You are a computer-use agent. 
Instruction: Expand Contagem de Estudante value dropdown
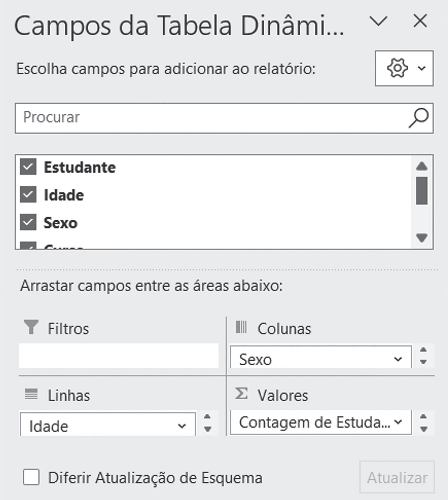coord(398,422)
